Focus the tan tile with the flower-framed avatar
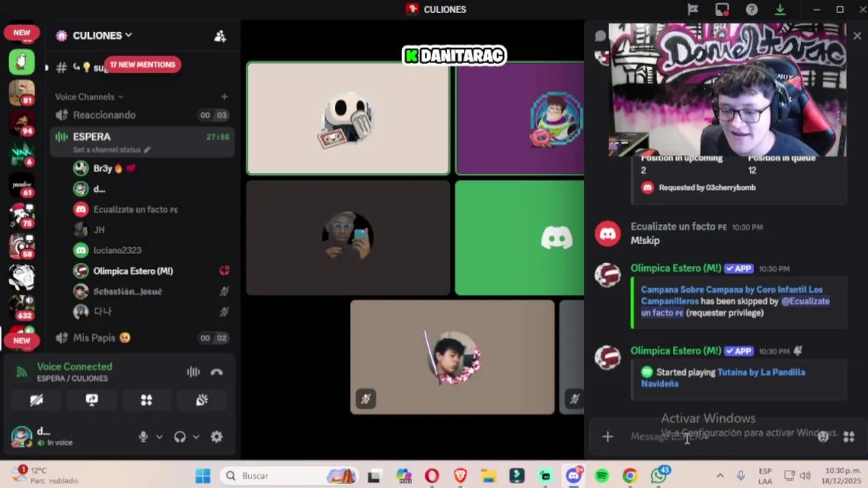 452,357
